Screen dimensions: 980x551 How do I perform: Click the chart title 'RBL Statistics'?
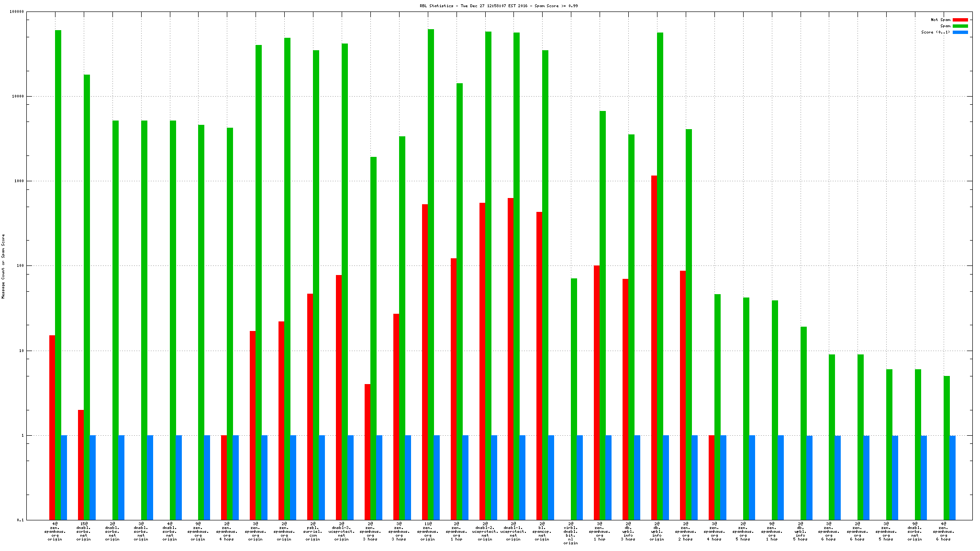coord(435,6)
